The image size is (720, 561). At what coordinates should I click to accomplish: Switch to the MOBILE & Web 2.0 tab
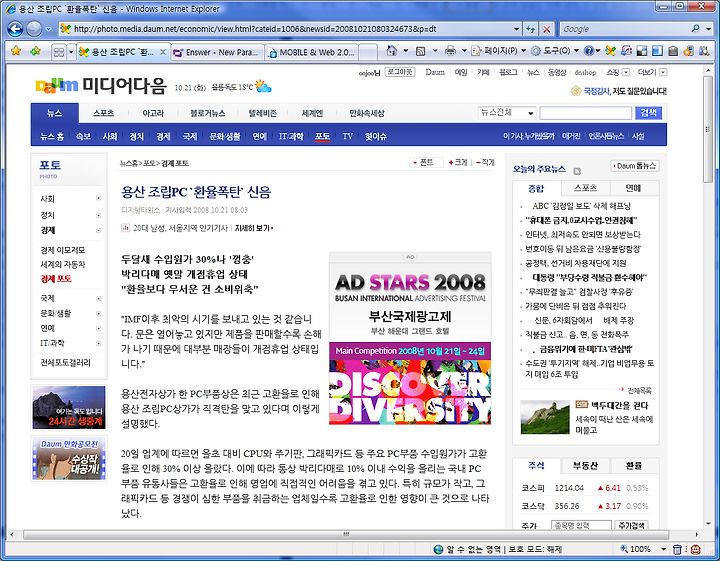pos(312,52)
